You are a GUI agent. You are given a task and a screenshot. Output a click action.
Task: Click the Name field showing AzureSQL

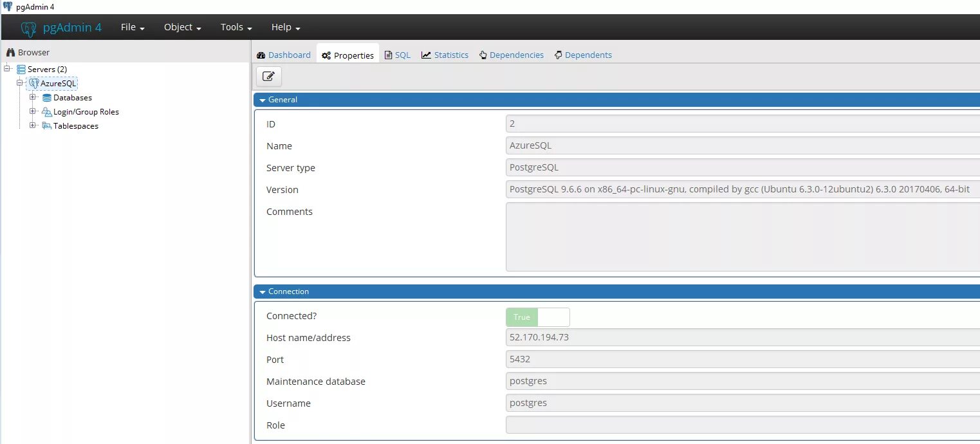click(743, 145)
